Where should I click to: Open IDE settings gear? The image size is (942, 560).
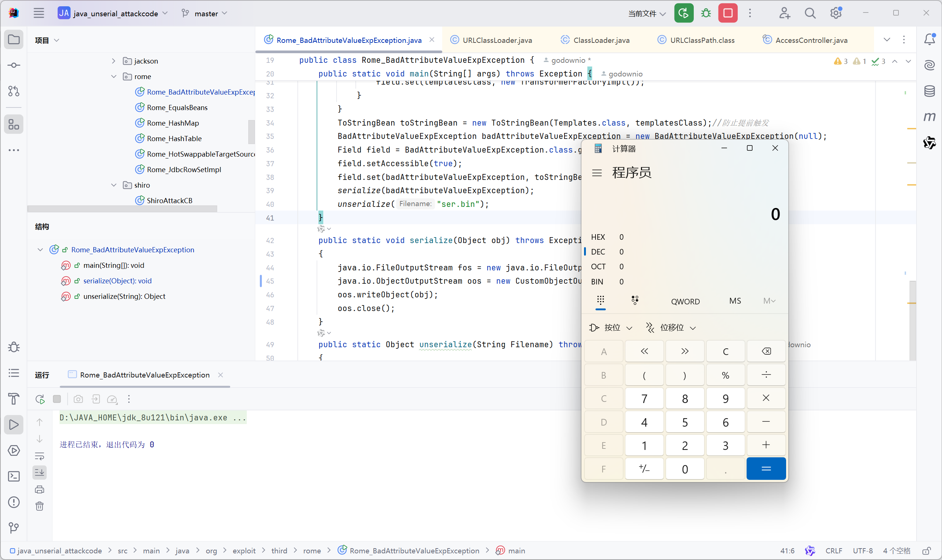click(x=836, y=13)
